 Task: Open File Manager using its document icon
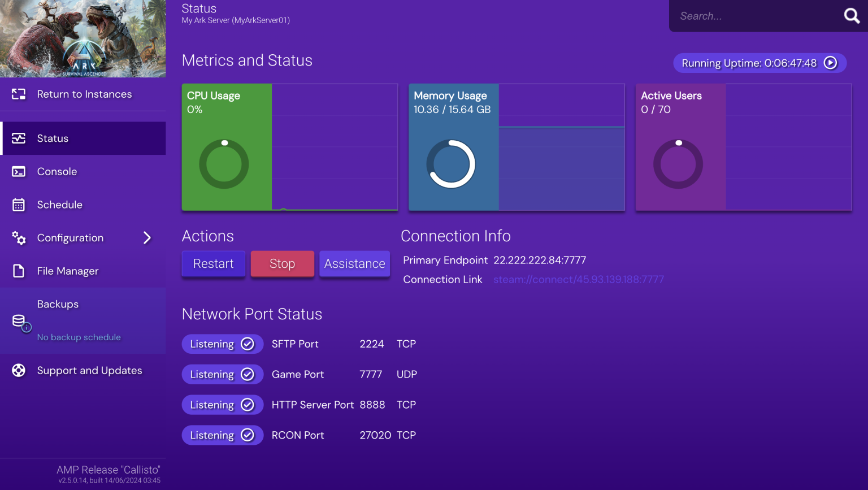(x=19, y=271)
